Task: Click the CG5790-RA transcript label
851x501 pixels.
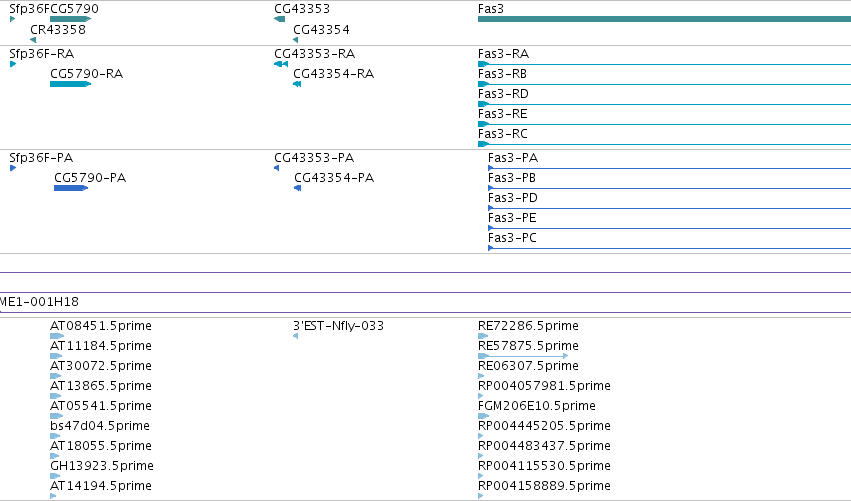Action: [86, 74]
